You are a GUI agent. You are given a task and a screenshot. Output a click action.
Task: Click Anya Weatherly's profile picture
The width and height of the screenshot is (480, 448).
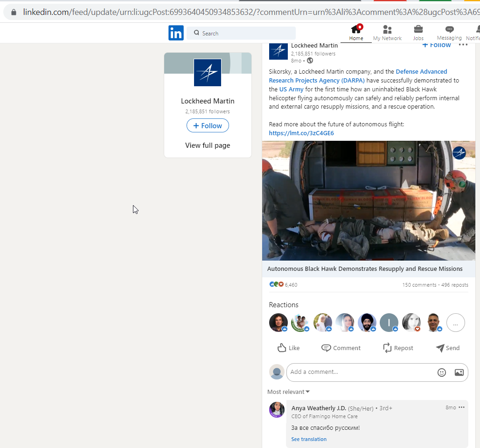pyautogui.click(x=277, y=410)
